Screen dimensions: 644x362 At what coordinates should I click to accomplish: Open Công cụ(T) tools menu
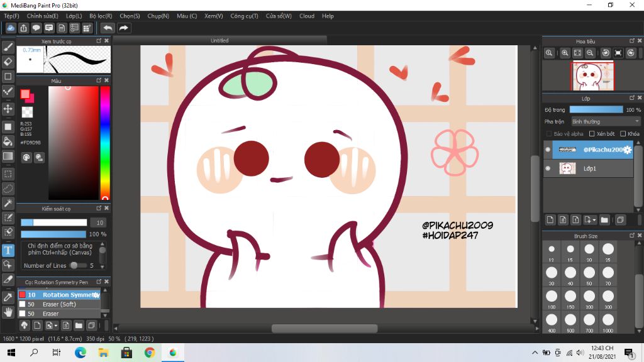coord(244,16)
